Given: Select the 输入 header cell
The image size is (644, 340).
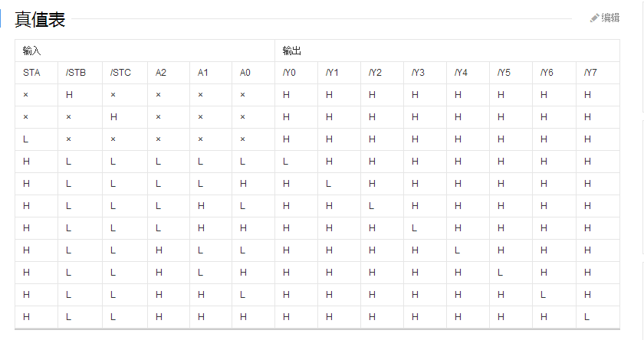Looking at the screenshot, I should click(31, 51).
